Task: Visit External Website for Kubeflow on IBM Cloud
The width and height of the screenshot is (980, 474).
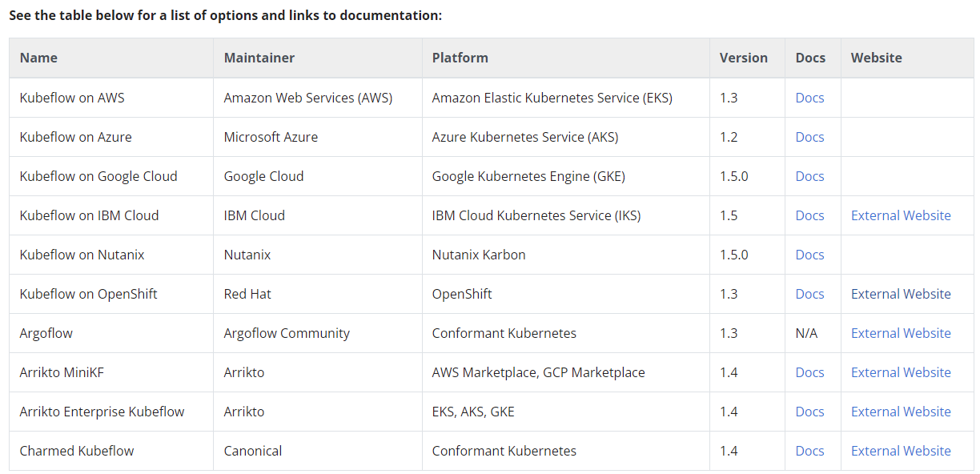Action: coord(901,215)
